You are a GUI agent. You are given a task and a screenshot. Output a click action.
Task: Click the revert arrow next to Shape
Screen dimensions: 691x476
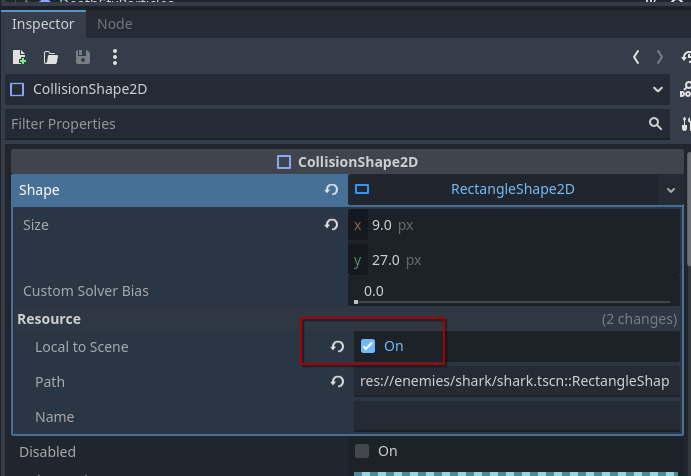(x=331, y=190)
